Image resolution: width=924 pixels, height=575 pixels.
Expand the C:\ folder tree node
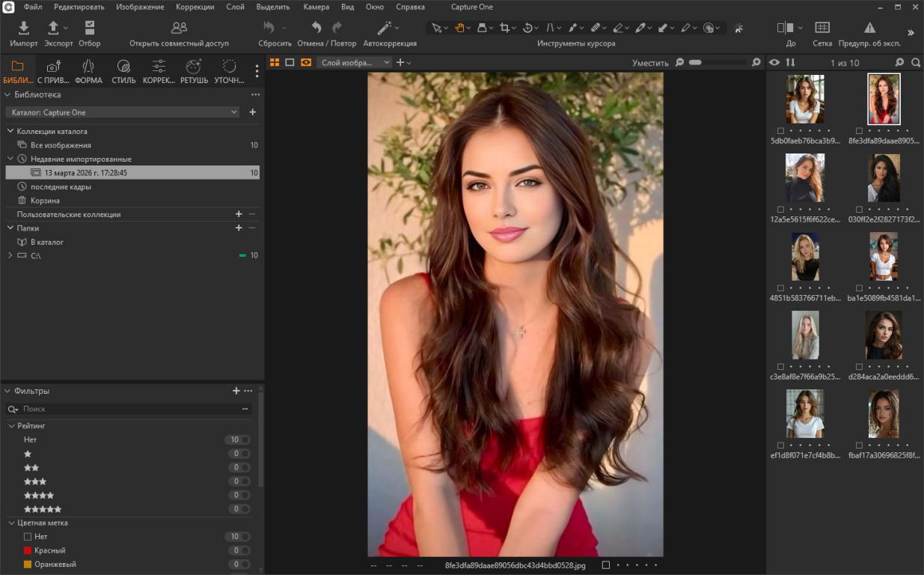tap(10, 256)
